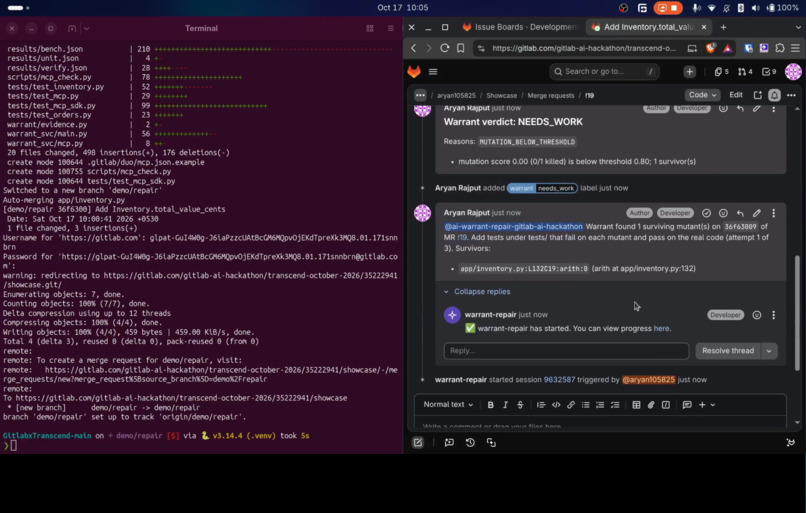This screenshot has height=513, width=806.
Task: Insert a checklist in the comment editor
Action: tap(615, 405)
